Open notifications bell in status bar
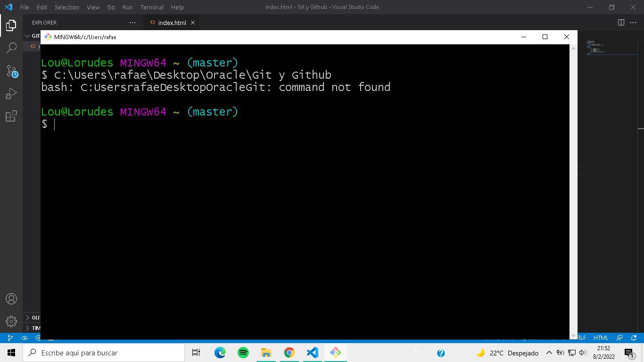This screenshot has width=644, height=362. [x=634, y=337]
